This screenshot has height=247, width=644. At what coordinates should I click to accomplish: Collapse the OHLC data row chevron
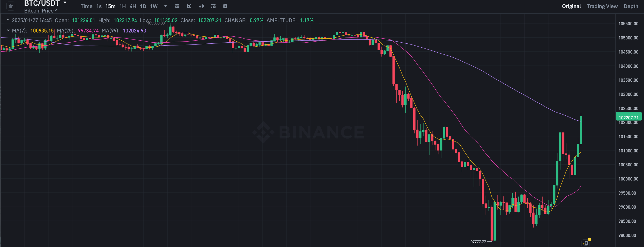click(8, 20)
